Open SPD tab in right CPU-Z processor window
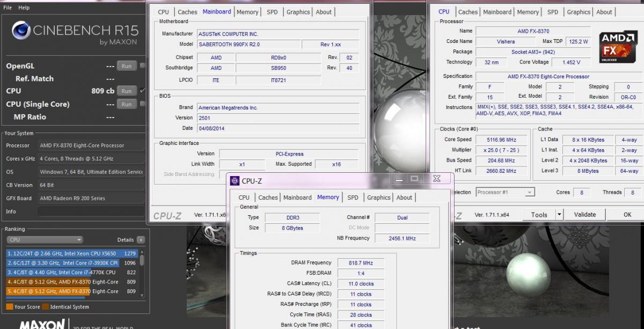This screenshot has height=329, width=644. coord(553,12)
